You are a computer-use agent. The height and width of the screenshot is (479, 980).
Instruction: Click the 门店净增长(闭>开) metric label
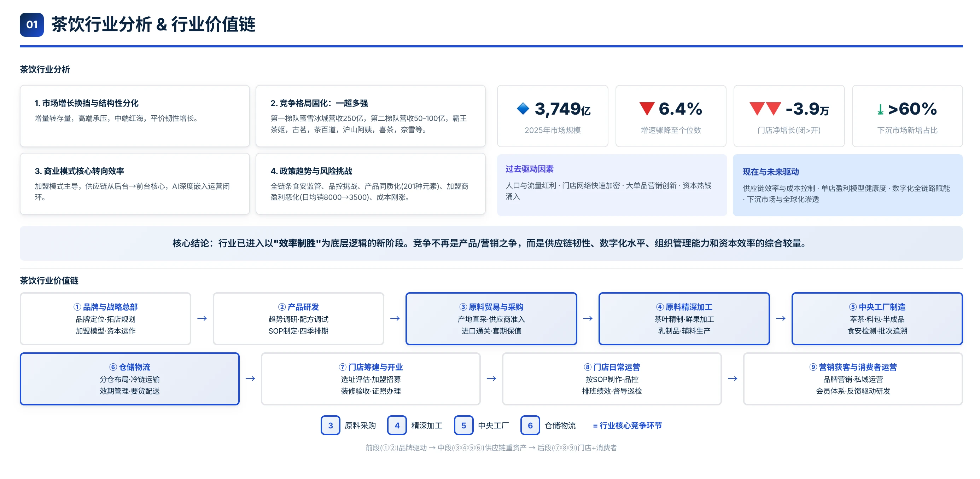pos(789,130)
